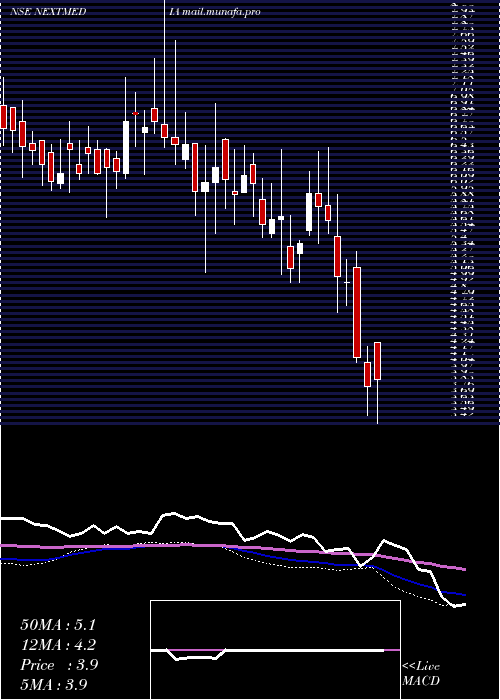Click the 50MA : 5.1 value
The image size is (500, 700).
58,625
